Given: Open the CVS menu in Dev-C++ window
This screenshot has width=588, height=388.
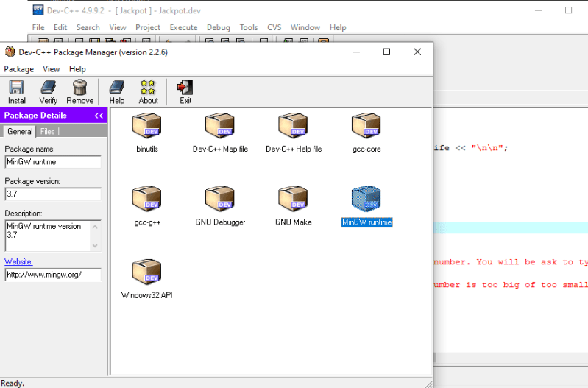Looking at the screenshot, I should click(x=274, y=27).
